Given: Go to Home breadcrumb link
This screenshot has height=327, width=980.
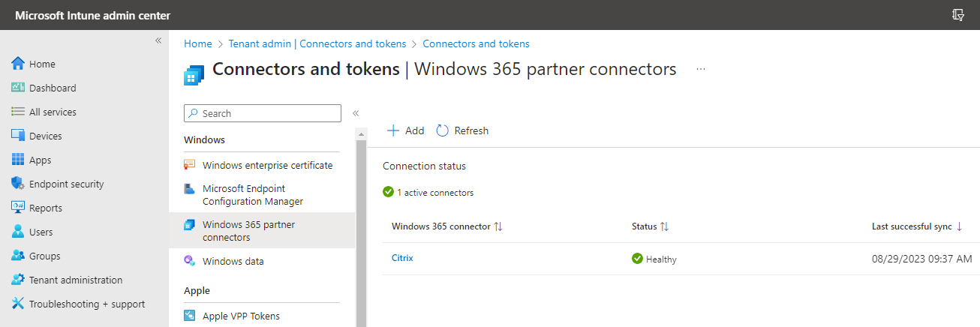Looking at the screenshot, I should point(198,44).
